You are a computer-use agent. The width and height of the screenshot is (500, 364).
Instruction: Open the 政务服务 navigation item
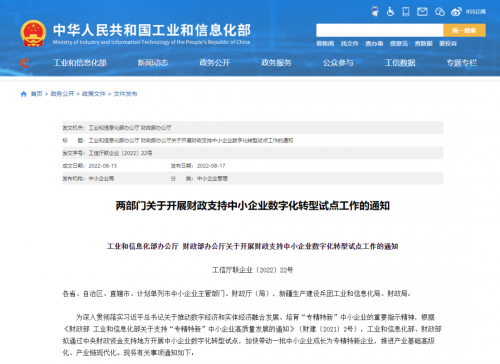pyautogui.click(x=276, y=63)
